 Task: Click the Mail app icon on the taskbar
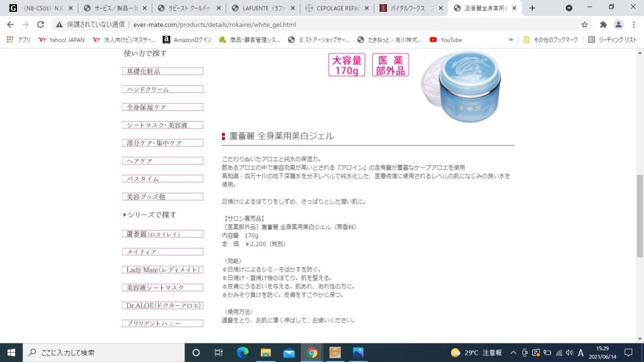click(289, 352)
